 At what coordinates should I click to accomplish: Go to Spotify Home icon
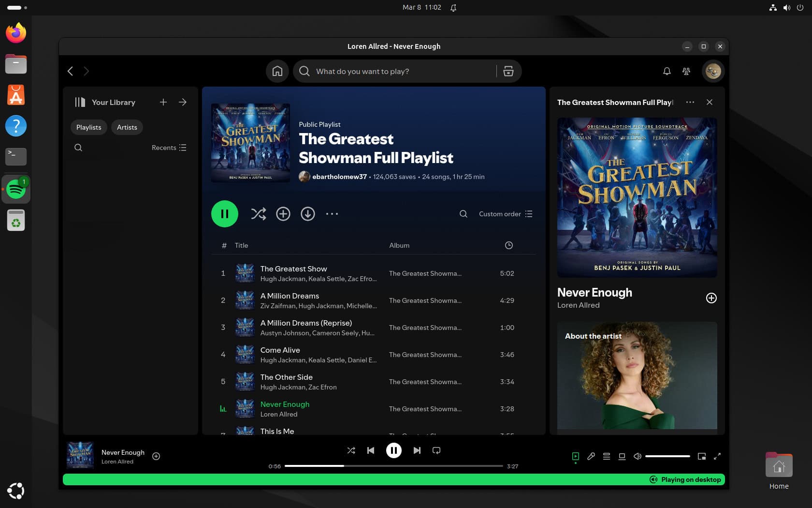(277, 71)
